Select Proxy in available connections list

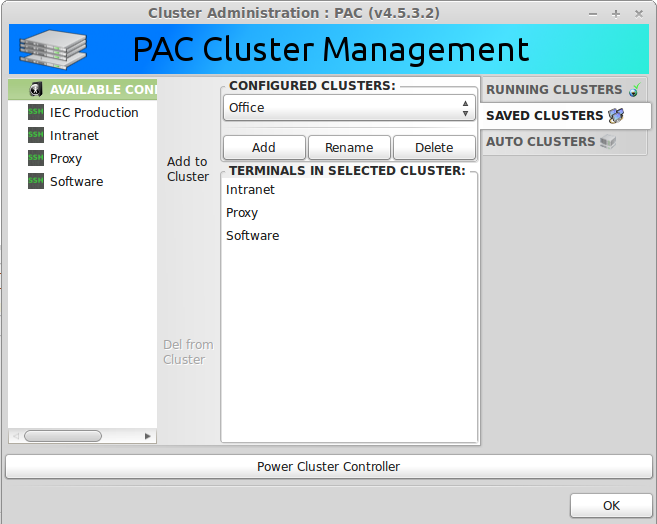click(83, 158)
